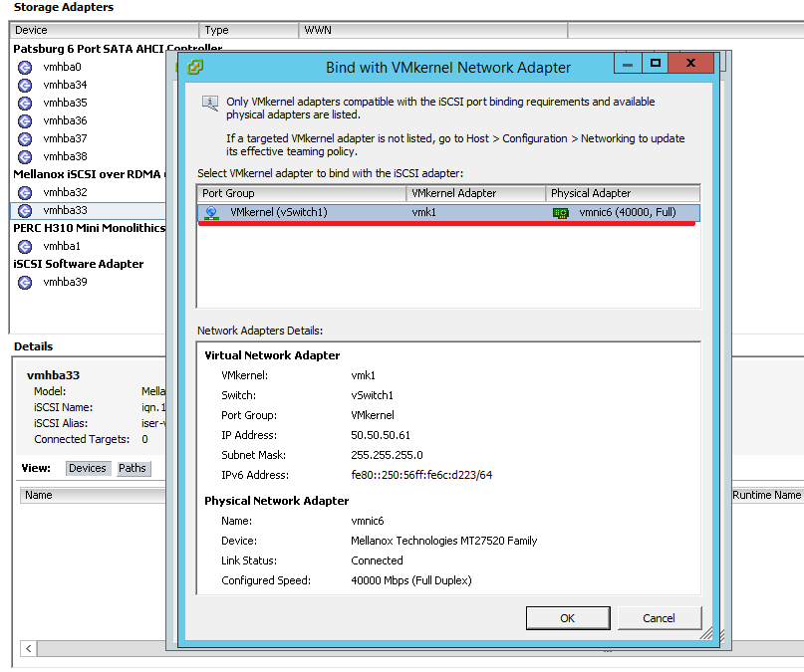Click the vmhba0 storage adapter icon
Image resolution: width=804 pixels, height=672 pixels.
tap(25, 68)
